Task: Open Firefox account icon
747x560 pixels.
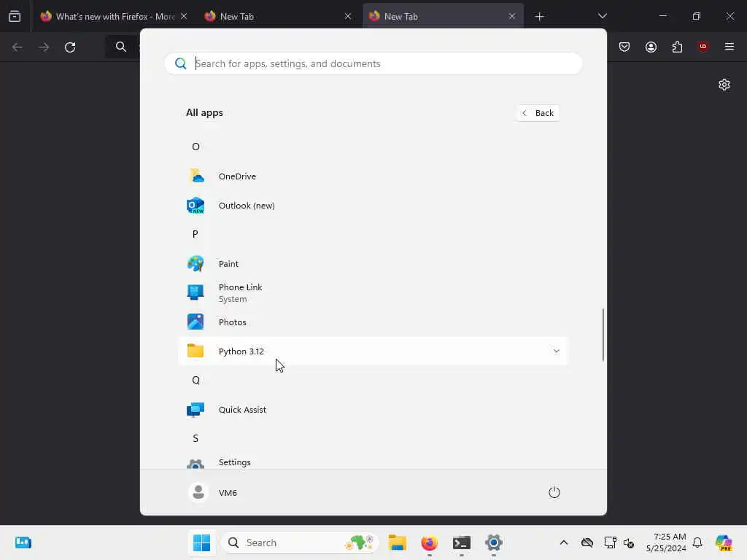Action: coord(651,47)
